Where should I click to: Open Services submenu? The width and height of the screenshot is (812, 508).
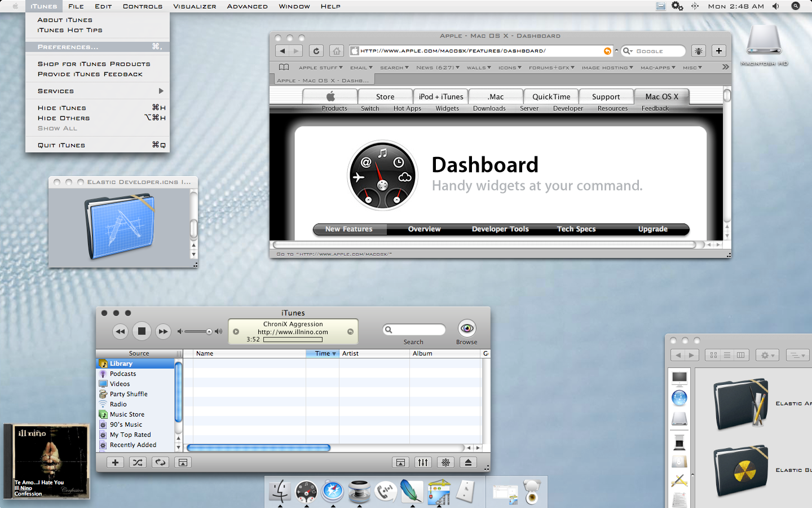pos(98,91)
